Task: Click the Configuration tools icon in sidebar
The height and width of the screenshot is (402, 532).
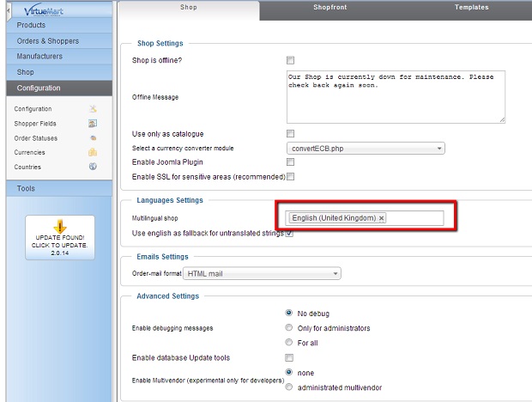Action: click(x=93, y=109)
